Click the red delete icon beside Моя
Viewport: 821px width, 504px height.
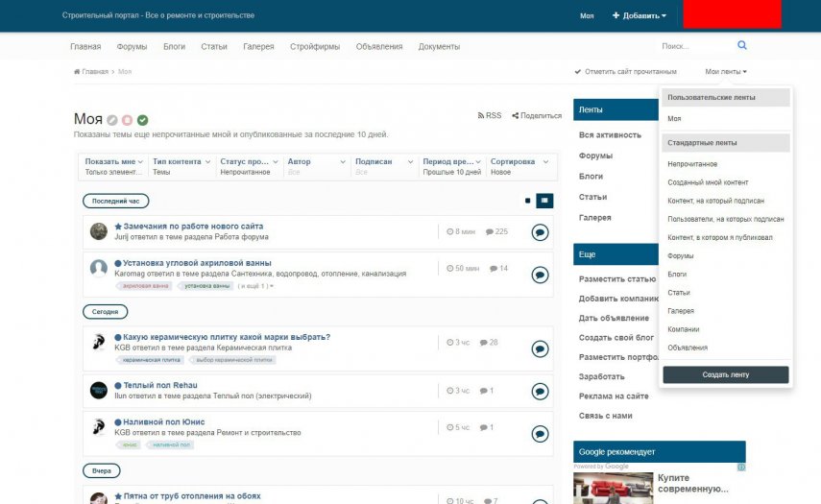tap(127, 120)
